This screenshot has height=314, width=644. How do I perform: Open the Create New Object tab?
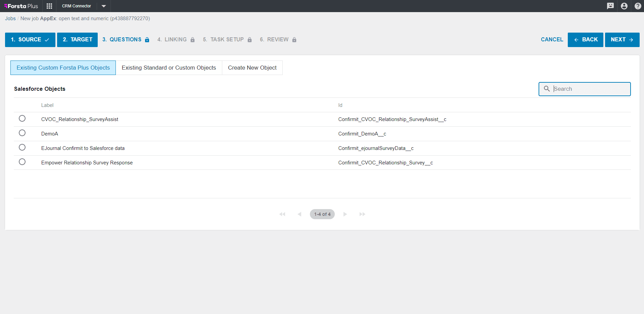pos(252,68)
